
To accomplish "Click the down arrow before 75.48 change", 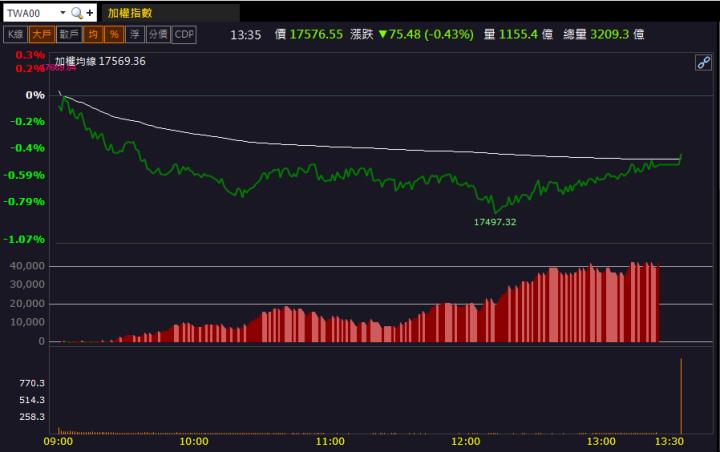I will (382, 34).
